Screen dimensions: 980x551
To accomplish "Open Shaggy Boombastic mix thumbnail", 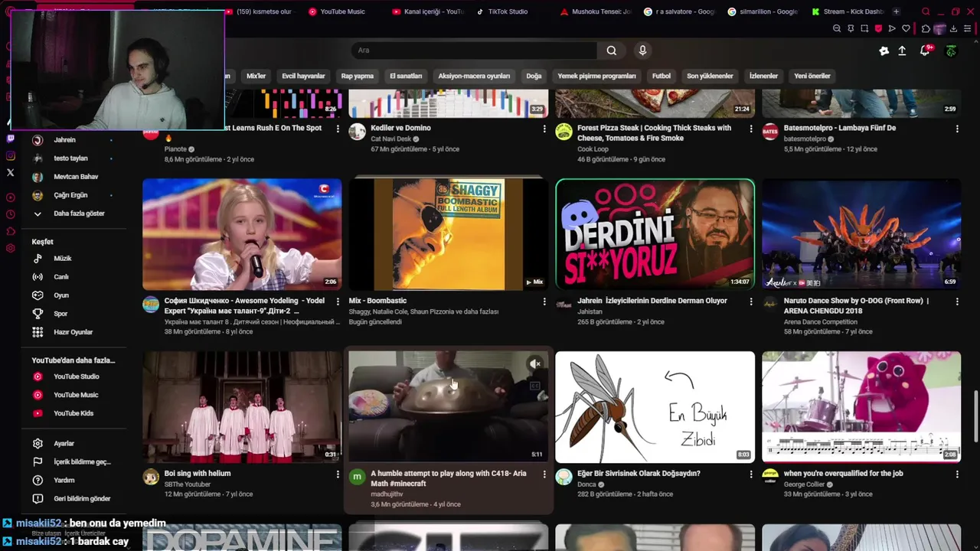I will (449, 234).
